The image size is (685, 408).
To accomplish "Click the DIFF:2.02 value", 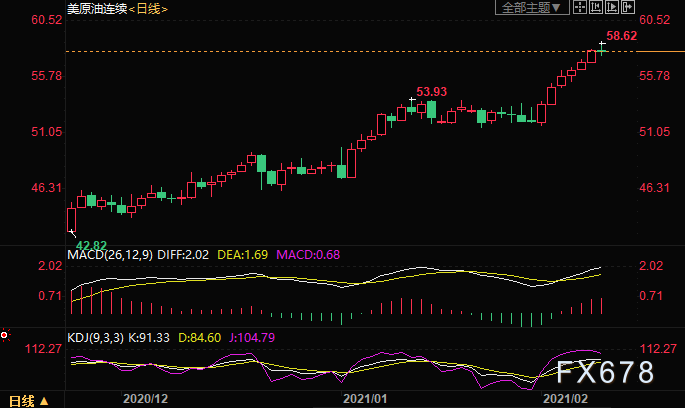I will point(183,255).
